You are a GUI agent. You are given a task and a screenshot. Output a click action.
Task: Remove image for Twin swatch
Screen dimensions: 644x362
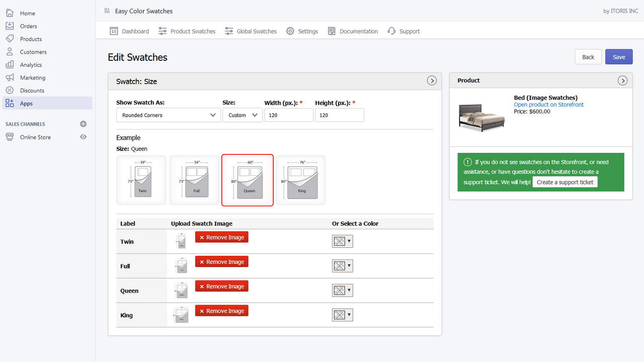point(222,237)
